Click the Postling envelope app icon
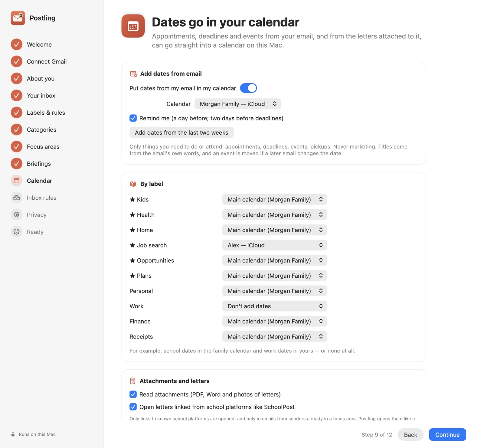The width and height of the screenshot is (484, 448). pos(18,18)
